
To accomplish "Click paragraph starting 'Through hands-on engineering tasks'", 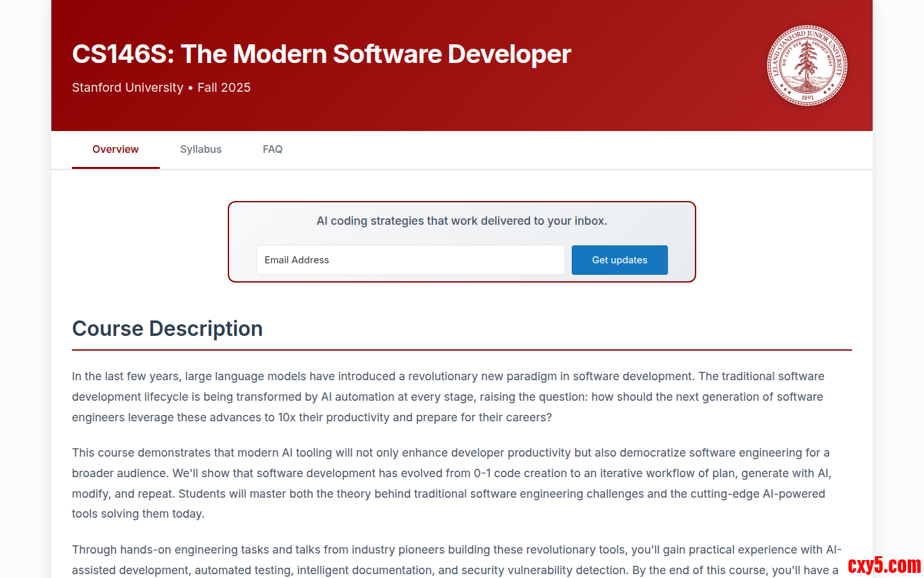I will click(462, 559).
